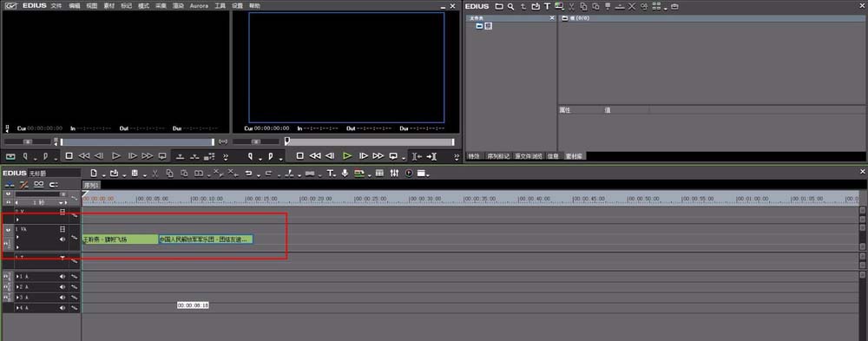This screenshot has width=868, height=341.
Task: Set In point in the recorder monitor
Action: [250, 156]
